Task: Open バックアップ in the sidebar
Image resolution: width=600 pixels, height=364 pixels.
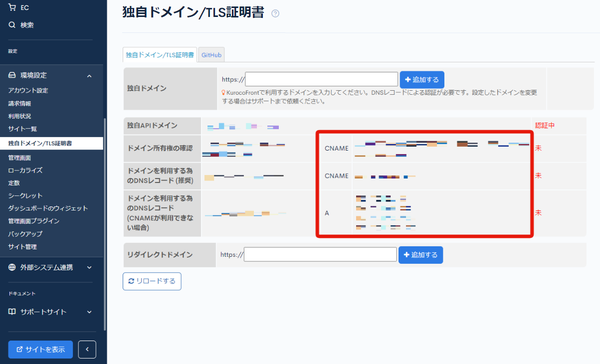Action: 25,234
